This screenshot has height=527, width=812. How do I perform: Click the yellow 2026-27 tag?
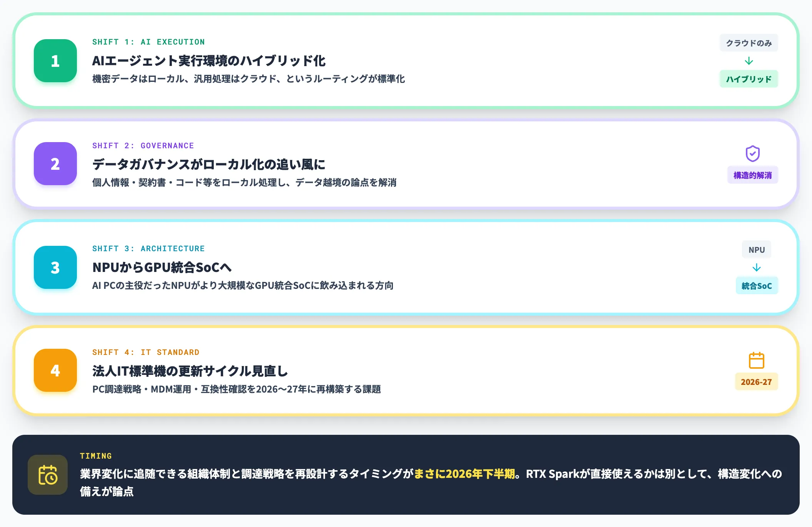point(756,382)
